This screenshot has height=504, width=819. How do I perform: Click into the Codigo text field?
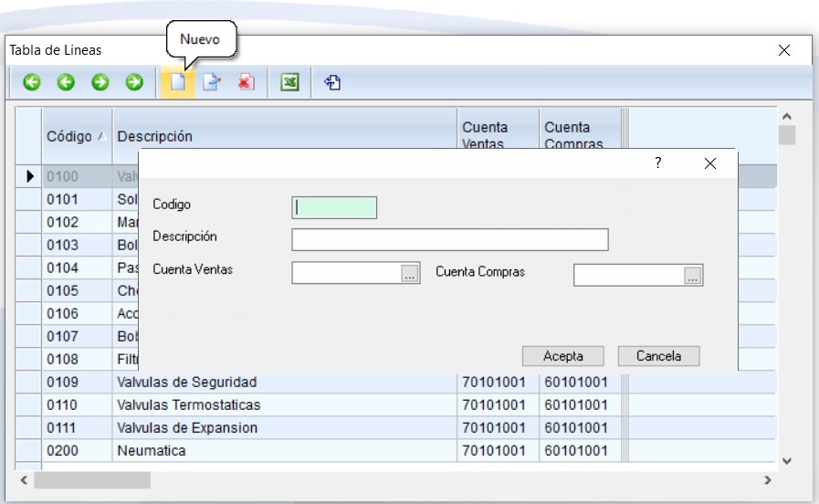point(334,207)
